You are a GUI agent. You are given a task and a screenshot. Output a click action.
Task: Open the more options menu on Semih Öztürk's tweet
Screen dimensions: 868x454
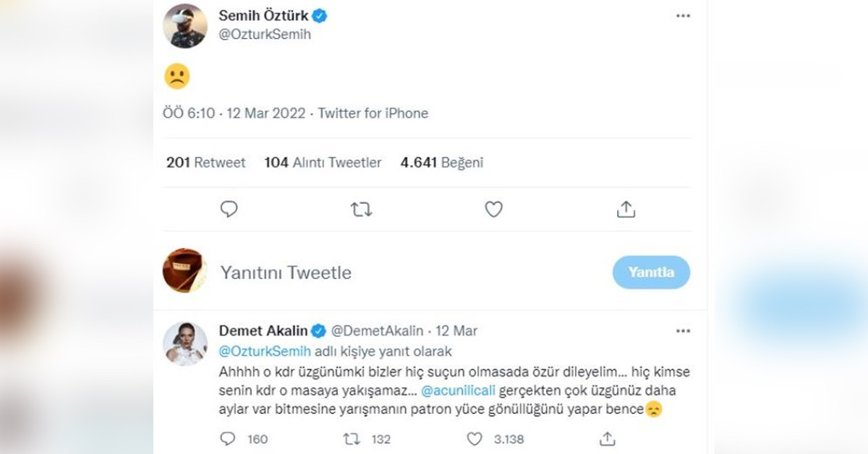click(x=682, y=14)
